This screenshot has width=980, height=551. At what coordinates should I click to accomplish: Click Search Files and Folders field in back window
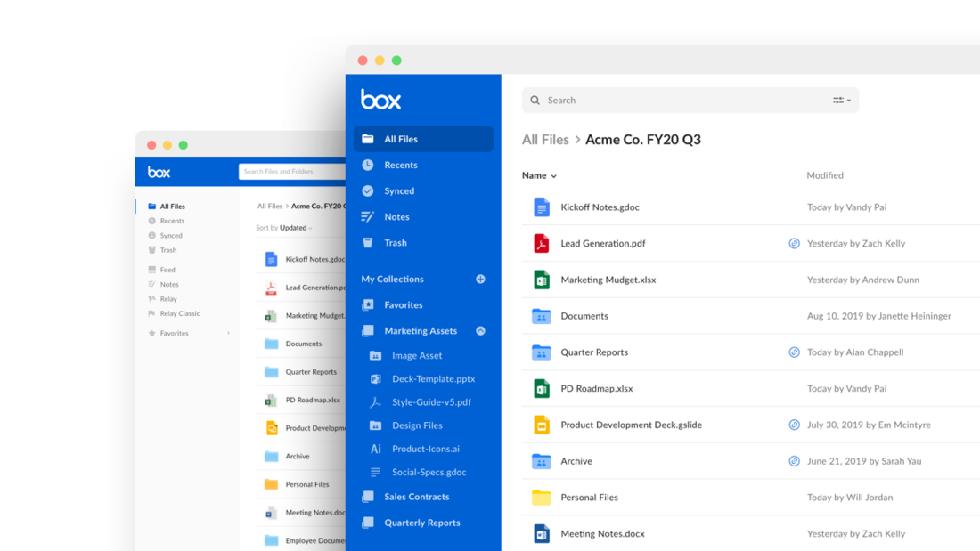(292, 171)
